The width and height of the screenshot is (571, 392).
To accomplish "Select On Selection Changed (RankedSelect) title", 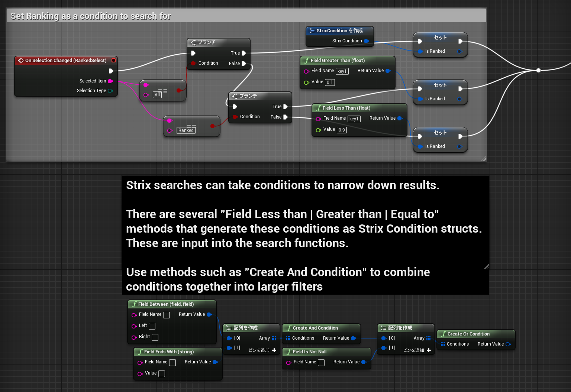I will pos(66,60).
